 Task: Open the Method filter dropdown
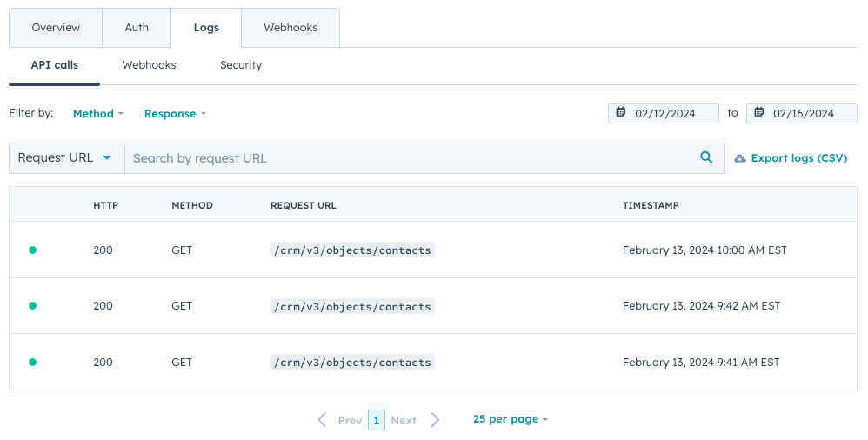coord(98,114)
